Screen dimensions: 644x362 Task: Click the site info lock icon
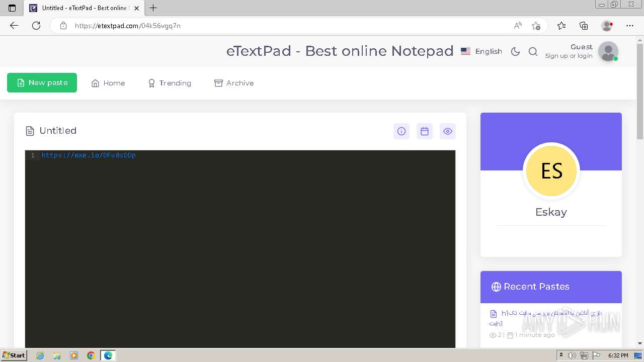coord(63,26)
